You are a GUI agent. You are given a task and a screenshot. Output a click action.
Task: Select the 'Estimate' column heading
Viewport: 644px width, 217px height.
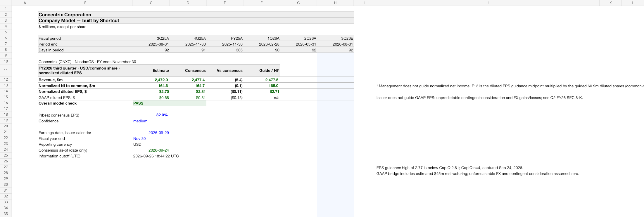click(151, 70)
